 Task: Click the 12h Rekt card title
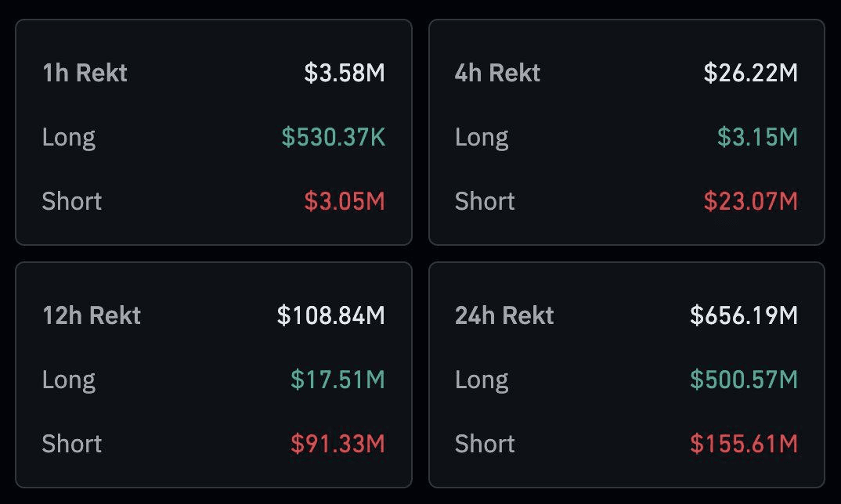click(92, 316)
